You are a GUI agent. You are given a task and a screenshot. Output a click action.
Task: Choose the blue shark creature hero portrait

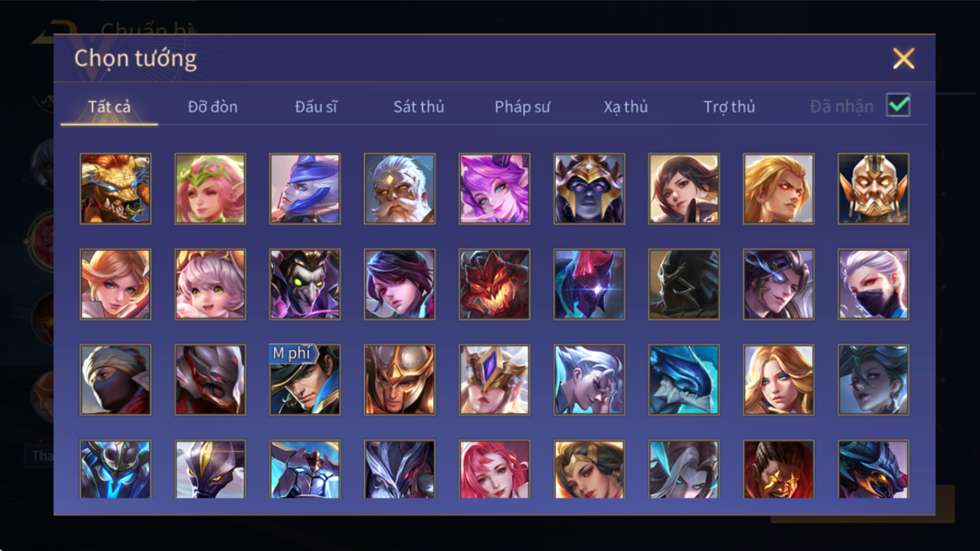pyautogui.click(x=684, y=380)
